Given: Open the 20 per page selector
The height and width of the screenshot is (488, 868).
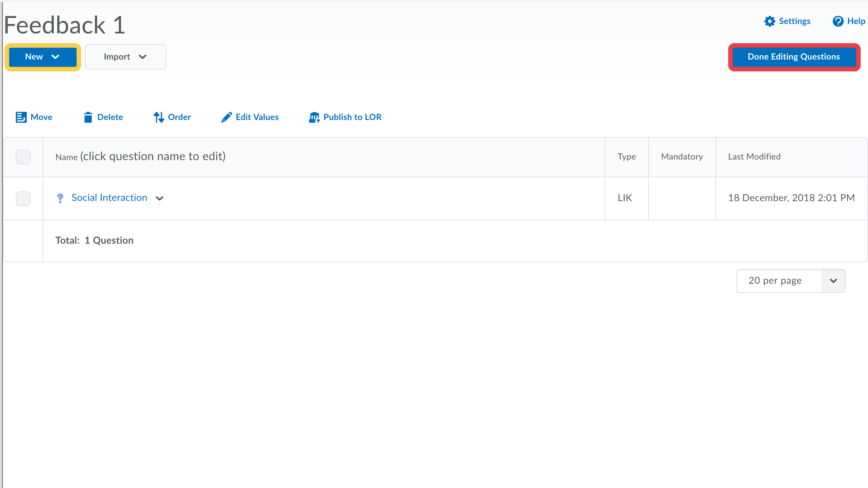Looking at the screenshot, I should (x=790, y=280).
